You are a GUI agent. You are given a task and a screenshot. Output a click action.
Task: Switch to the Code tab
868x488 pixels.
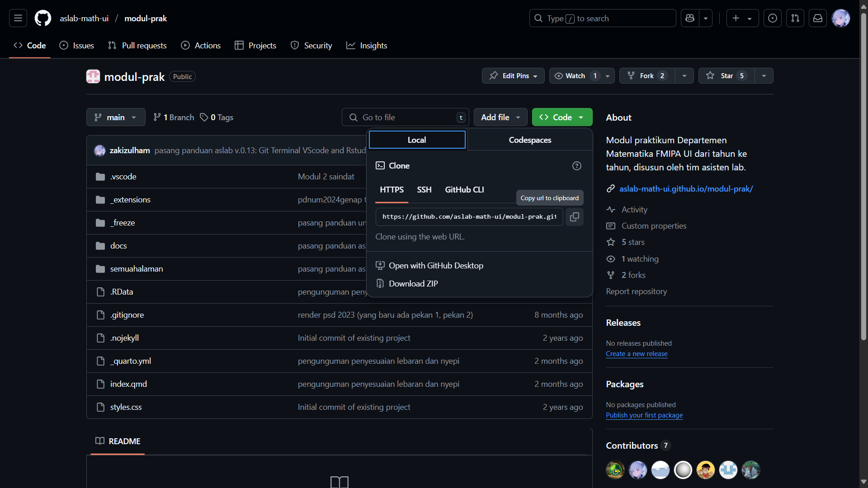click(x=30, y=45)
